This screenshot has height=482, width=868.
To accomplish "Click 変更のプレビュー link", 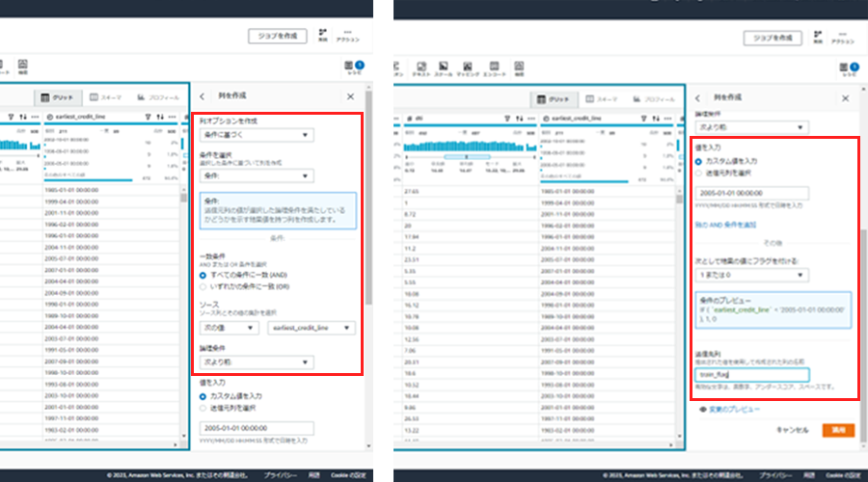I will (x=734, y=410).
